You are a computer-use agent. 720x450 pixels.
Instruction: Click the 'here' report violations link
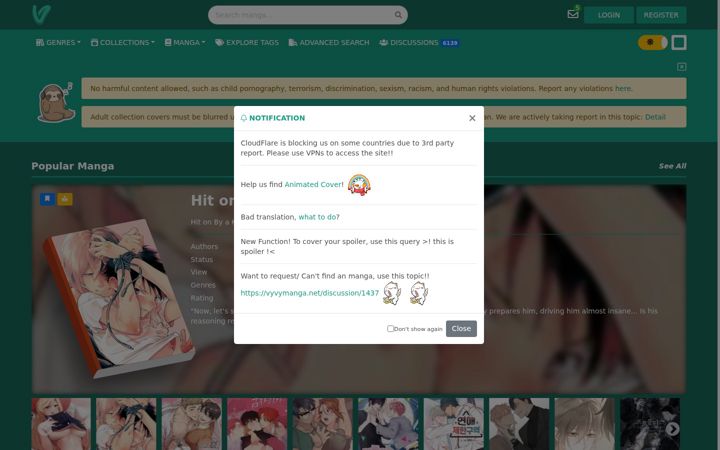click(x=623, y=88)
